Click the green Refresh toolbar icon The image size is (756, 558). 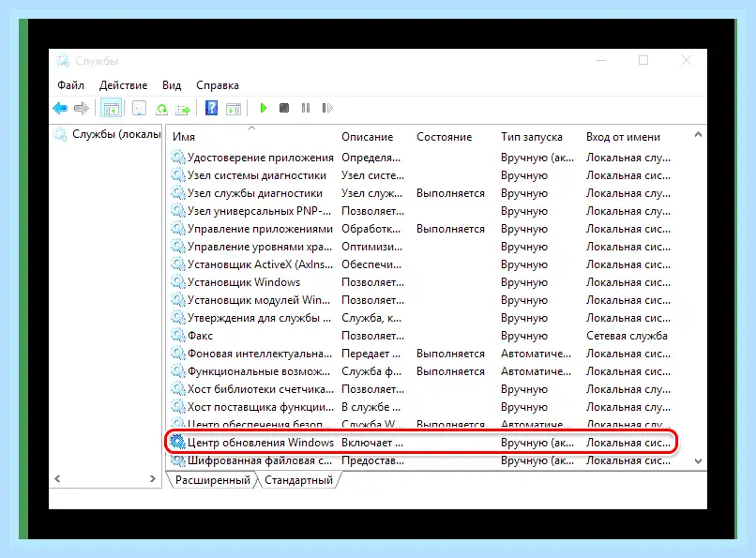161,109
